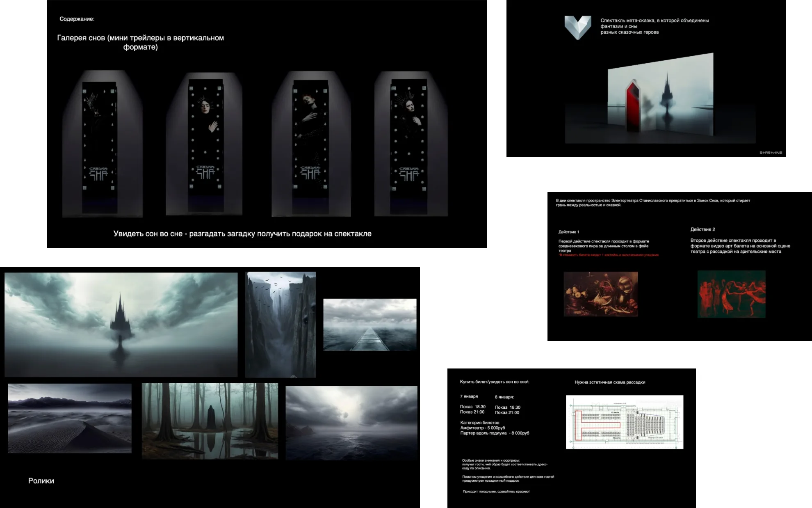The width and height of the screenshot is (812, 508).
Task: Click the 'Ролики' caption text
Action: (41, 481)
